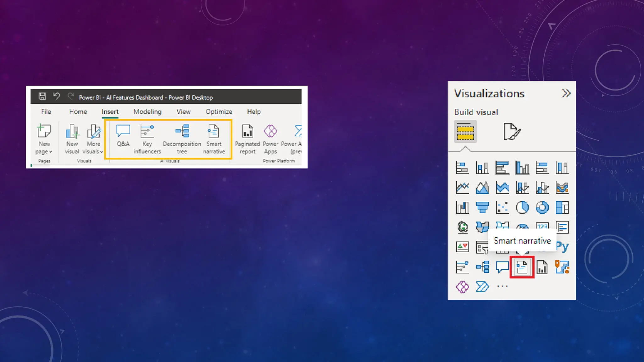Screen dimensions: 644x362
Task: Open the Modeling ribbon tab
Action: click(x=147, y=112)
